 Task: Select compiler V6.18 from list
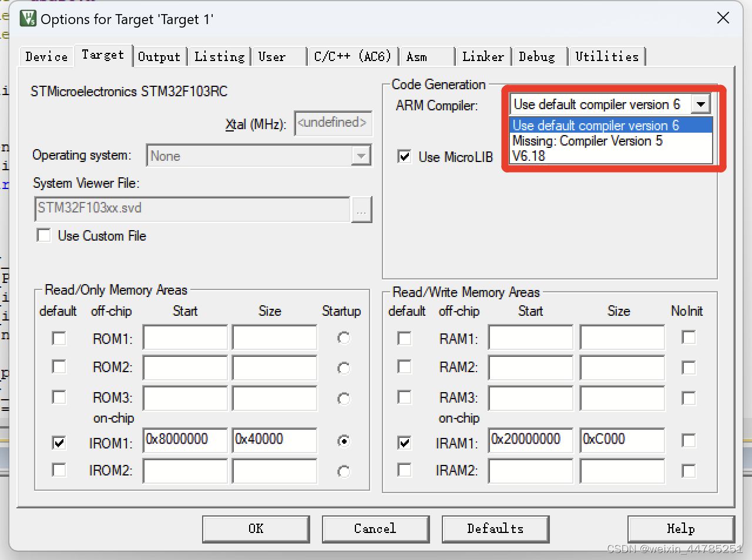tap(610, 156)
